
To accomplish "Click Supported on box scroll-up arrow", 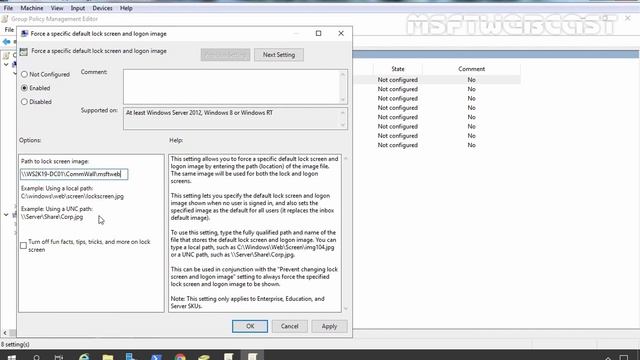I will tap(343, 112).
